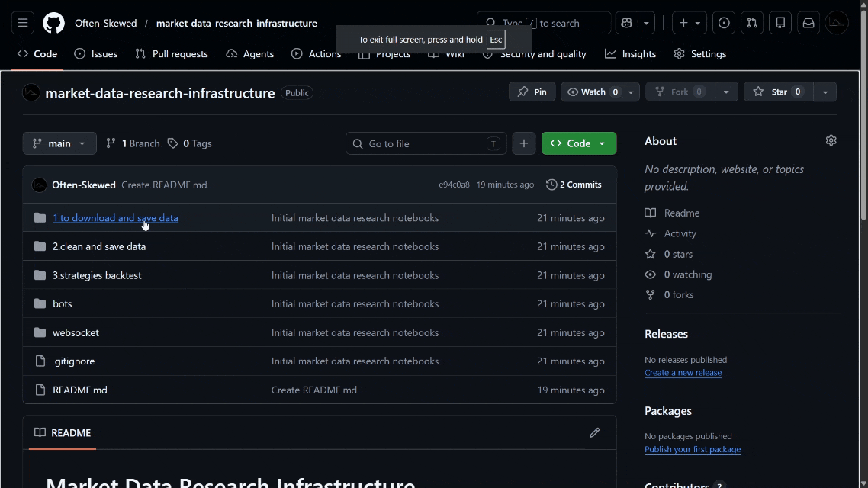Open About settings gear icon

click(x=831, y=140)
